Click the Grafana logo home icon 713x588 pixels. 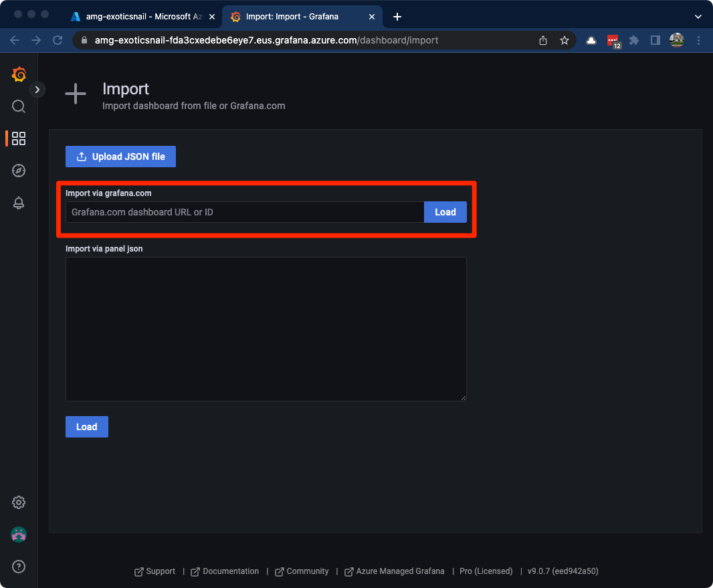pyautogui.click(x=19, y=74)
